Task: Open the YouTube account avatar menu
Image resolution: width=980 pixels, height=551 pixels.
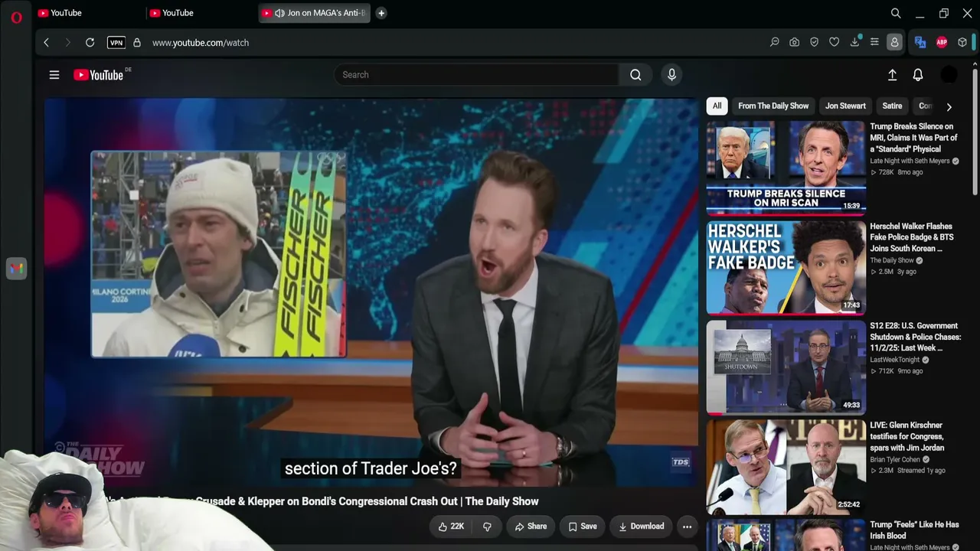Action: (x=949, y=75)
